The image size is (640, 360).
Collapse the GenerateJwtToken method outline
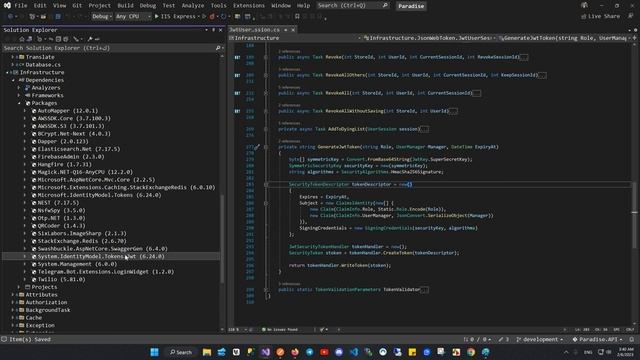click(x=266, y=147)
